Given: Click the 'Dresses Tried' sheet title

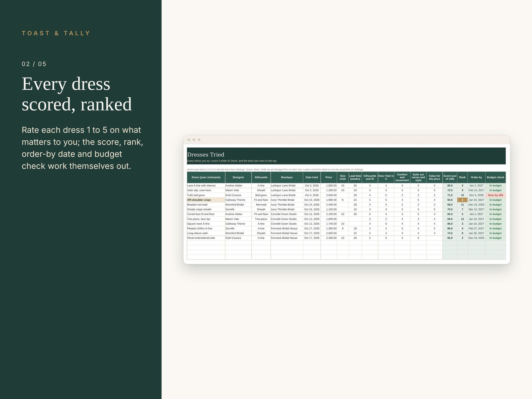Looking at the screenshot, I should click(206, 155).
